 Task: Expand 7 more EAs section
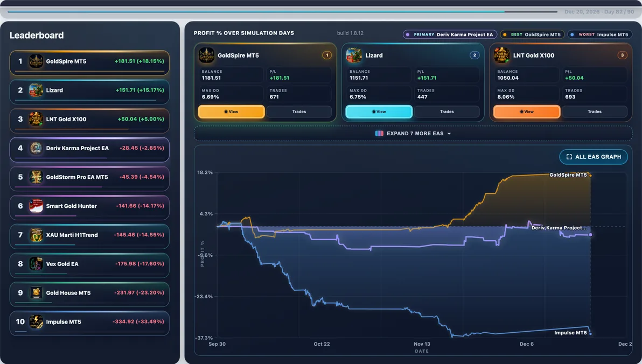413,134
